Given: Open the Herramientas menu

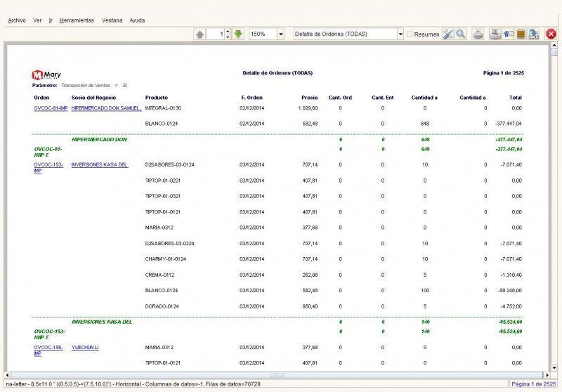Looking at the screenshot, I should click(x=77, y=20).
